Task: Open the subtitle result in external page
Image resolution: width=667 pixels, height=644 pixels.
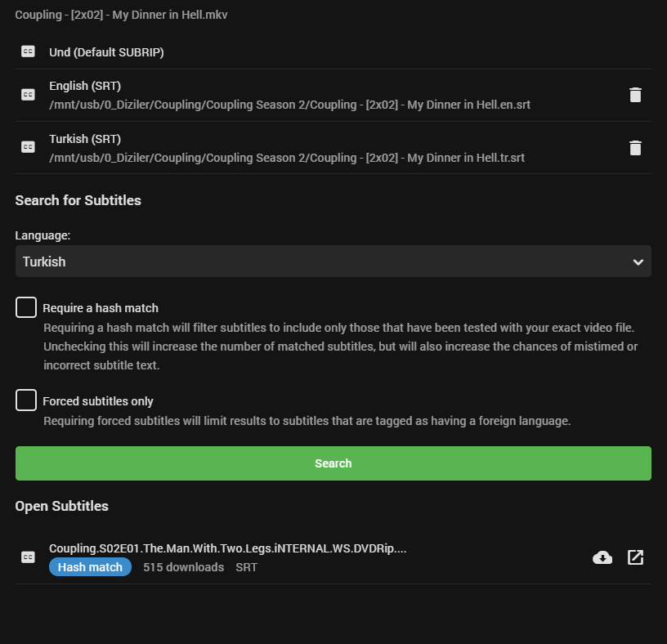Action: pyautogui.click(x=635, y=557)
